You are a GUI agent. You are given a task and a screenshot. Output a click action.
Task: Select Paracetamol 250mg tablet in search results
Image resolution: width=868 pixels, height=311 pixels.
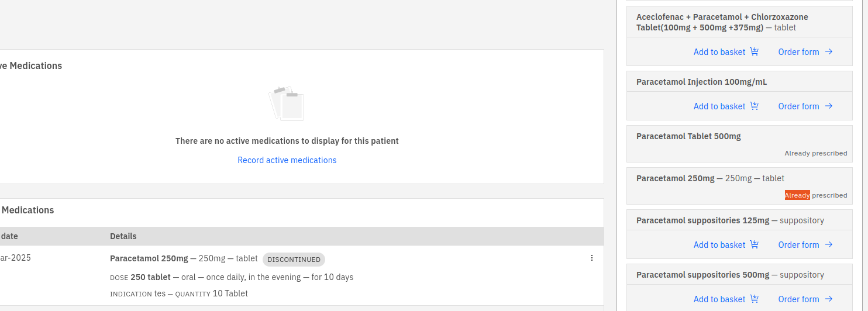[x=710, y=178]
